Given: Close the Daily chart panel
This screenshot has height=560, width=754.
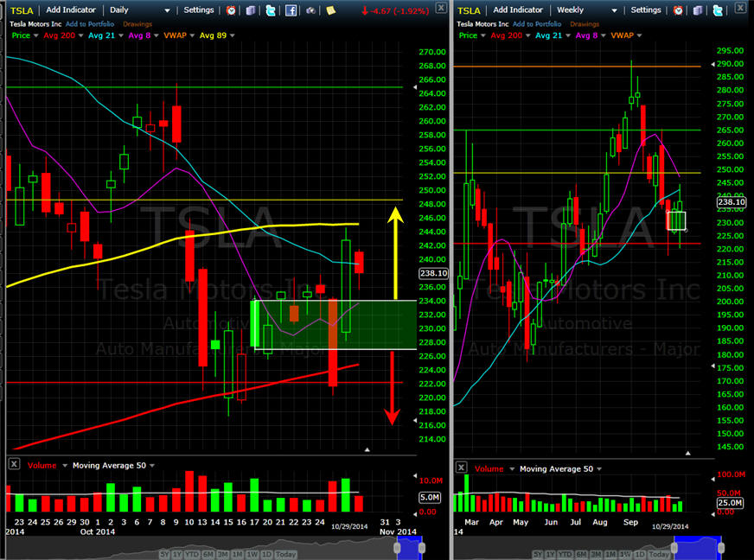Looking at the screenshot, I should click(x=440, y=7).
